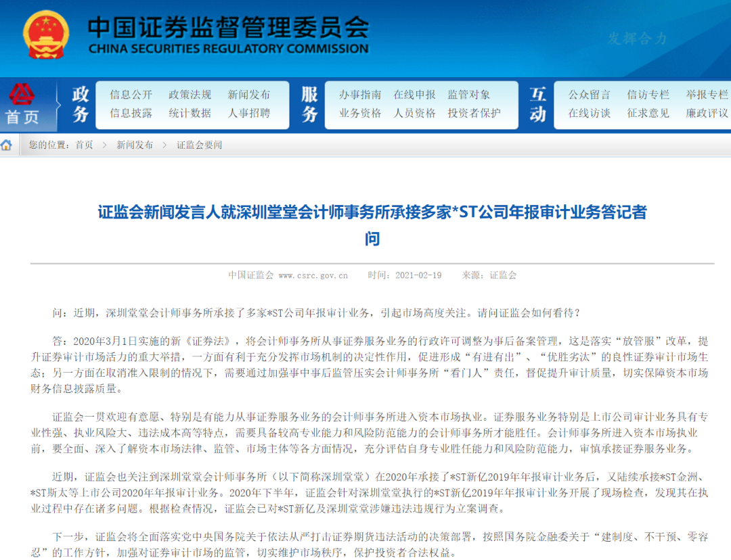This screenshot has height=560, width=731.
Task: Click the 政务 section heading
Action: tap(81, 105)
